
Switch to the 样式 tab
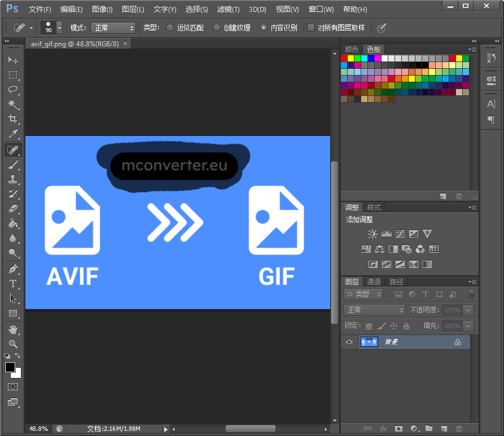(x=374, y=208)
